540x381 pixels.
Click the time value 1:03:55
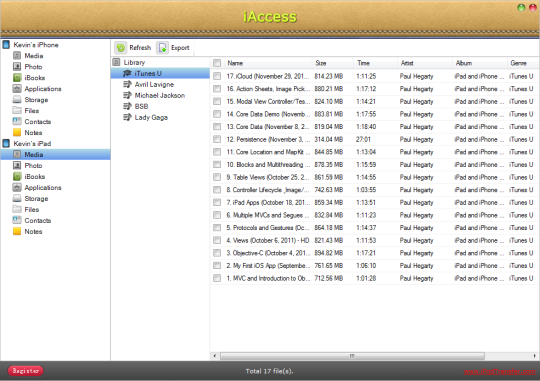click(x=366, y=190)
